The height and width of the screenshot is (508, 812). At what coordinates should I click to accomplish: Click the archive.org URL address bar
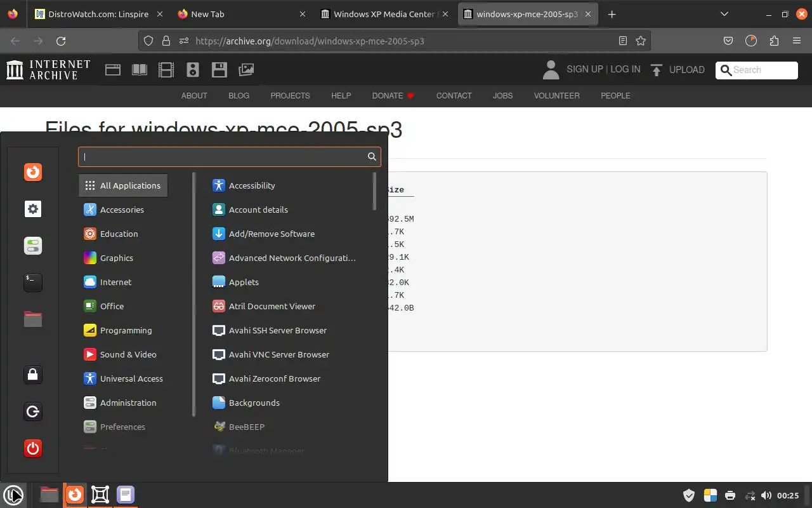[393, 41]
